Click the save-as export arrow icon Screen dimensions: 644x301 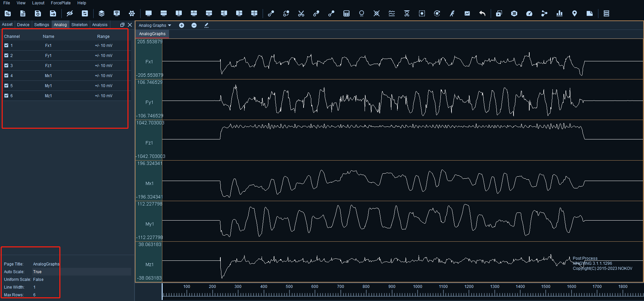click(53, 13)
